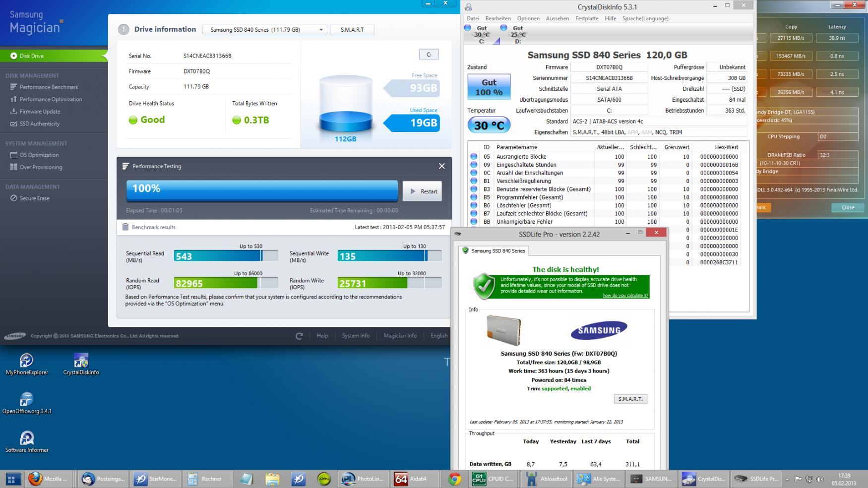Open SSD Authenticity in Magician sidebar

[35, 123]
